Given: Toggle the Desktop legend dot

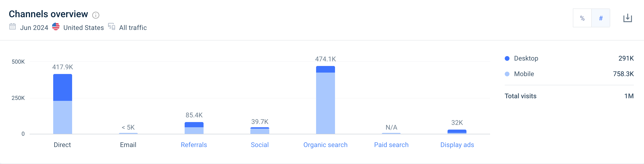Looking at the screenshot, I should 507,59.
